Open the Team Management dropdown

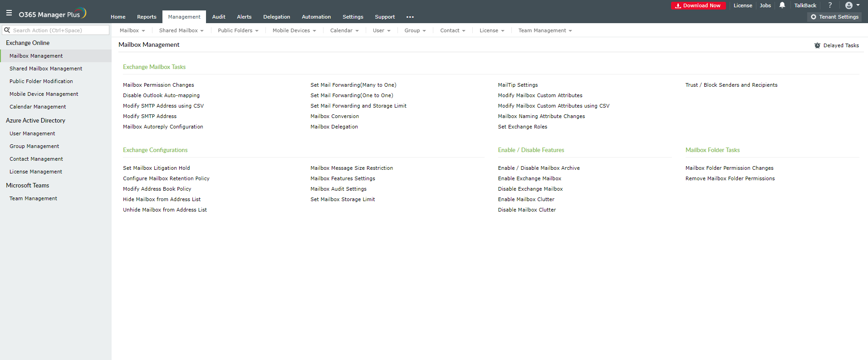pyautogui.click(x=545, y=30)
